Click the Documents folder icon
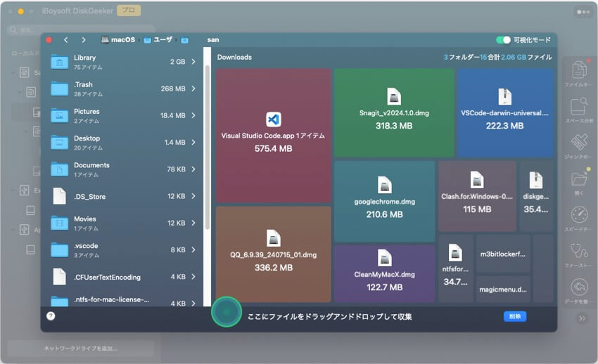 [60, 169]
